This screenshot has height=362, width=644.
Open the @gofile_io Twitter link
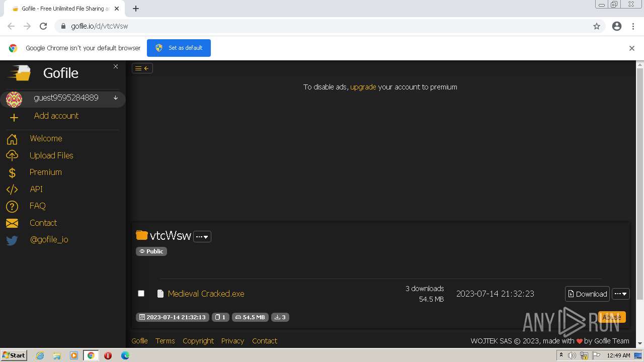49,239
